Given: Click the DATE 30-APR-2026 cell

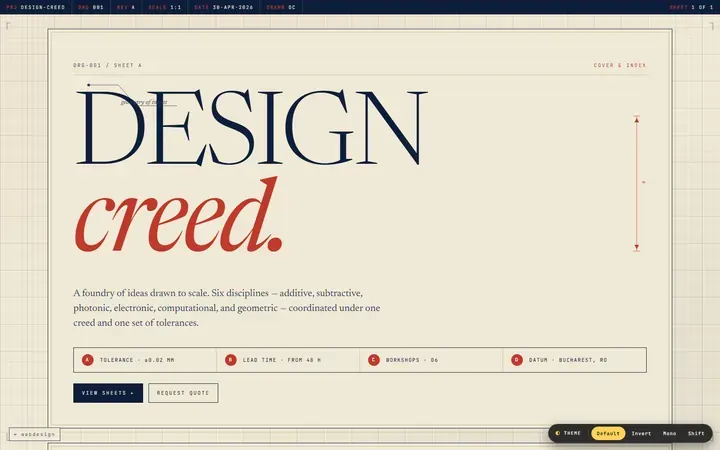Looking at the screenshot, I should point(224,7).
